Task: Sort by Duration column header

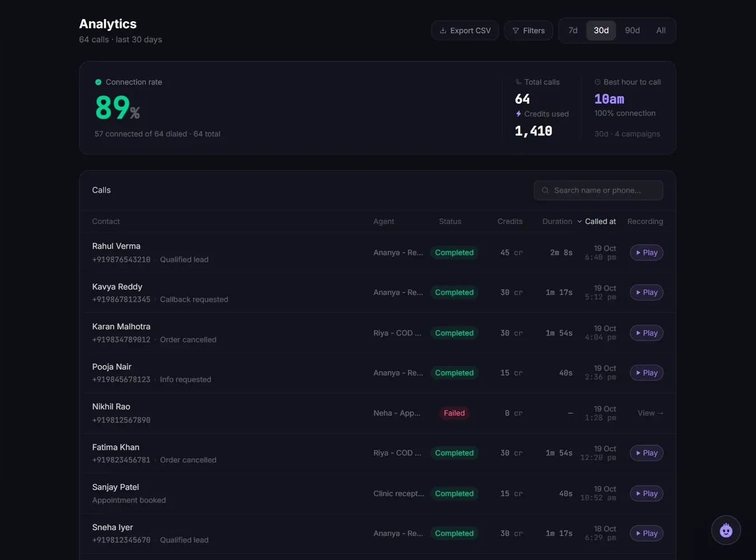Action: pos(557,222)
